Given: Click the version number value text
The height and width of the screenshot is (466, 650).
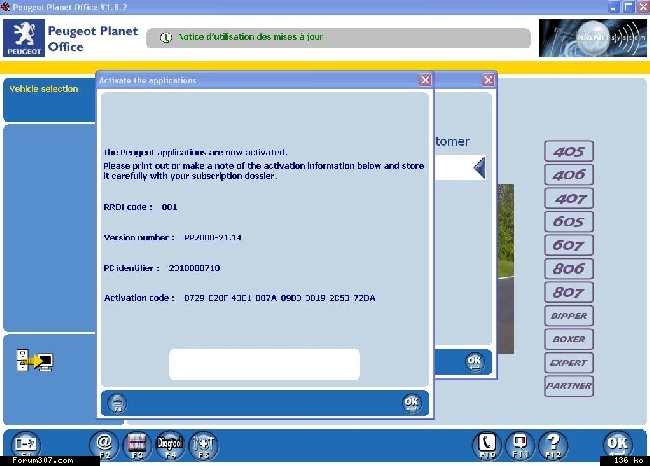Looking at the screenshot, I should (213, 238).
